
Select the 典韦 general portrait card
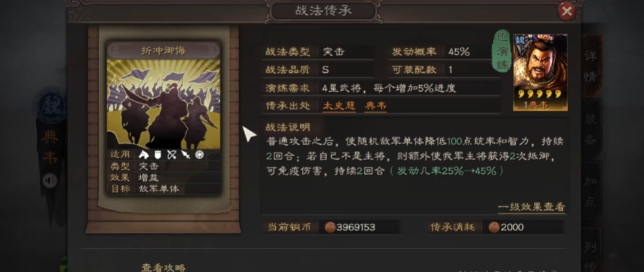[x=541, y=72]
